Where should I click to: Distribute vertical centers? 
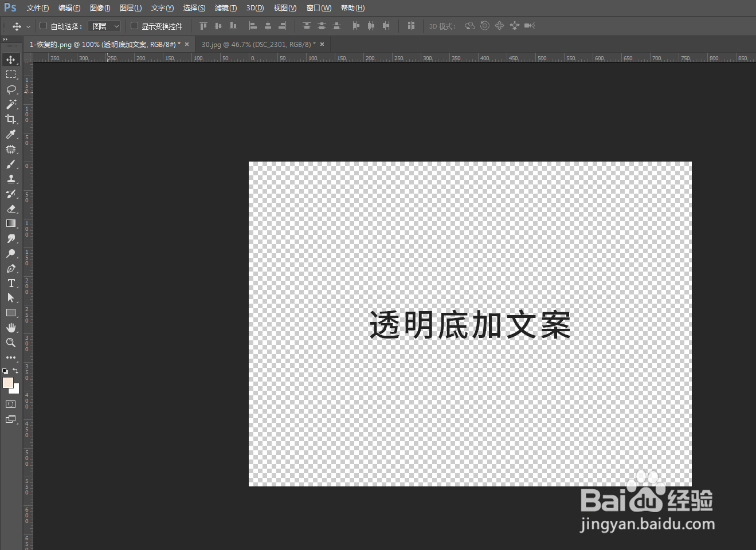coord(322,26)
